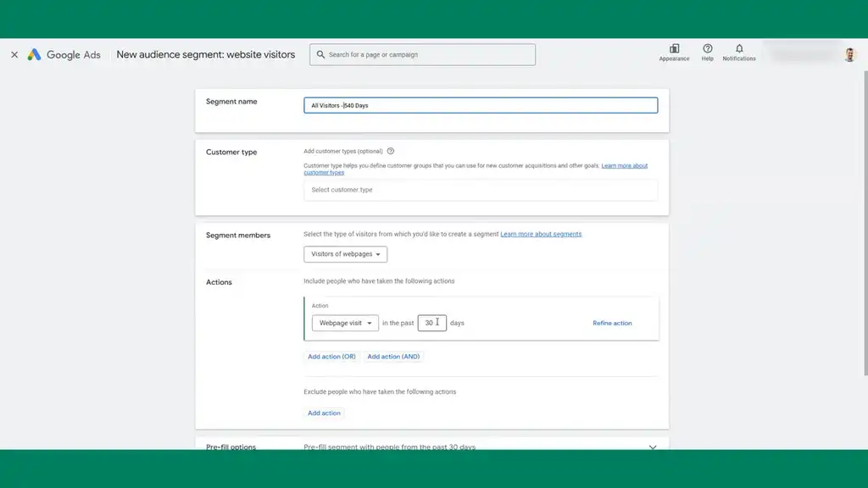
Task: Click the account profile avatar
Action: pos(849,54)
